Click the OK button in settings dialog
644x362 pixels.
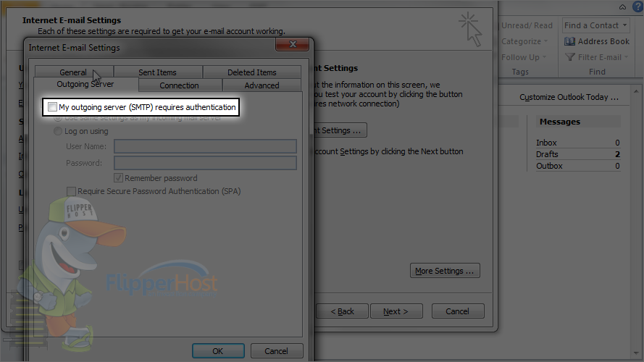pyautogui.click(x=218, y=351)
